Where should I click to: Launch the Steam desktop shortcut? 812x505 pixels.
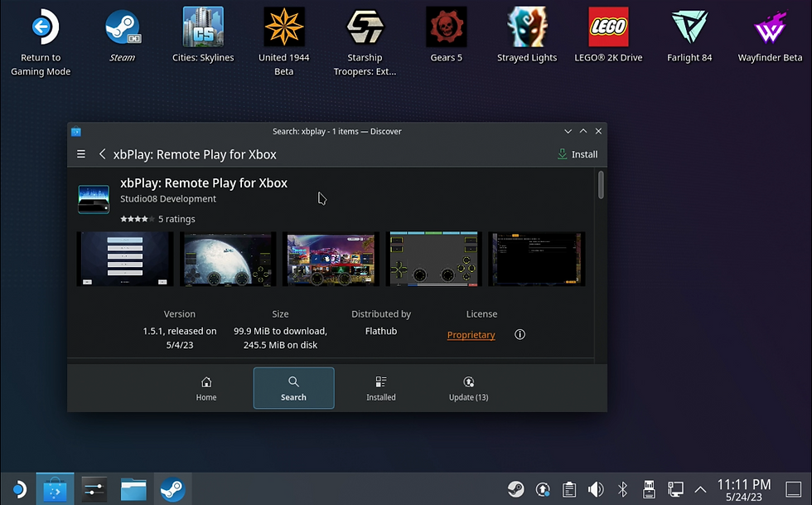[x=123, y=36]
